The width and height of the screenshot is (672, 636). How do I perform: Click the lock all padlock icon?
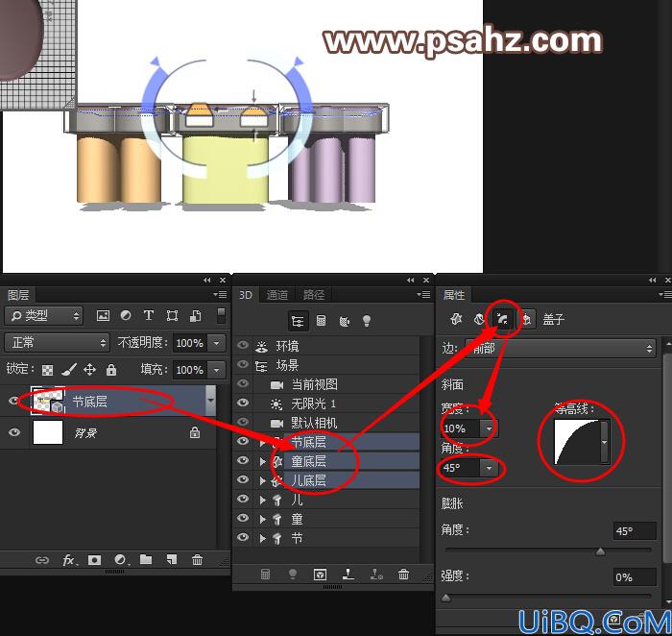(x=111, y=369)
